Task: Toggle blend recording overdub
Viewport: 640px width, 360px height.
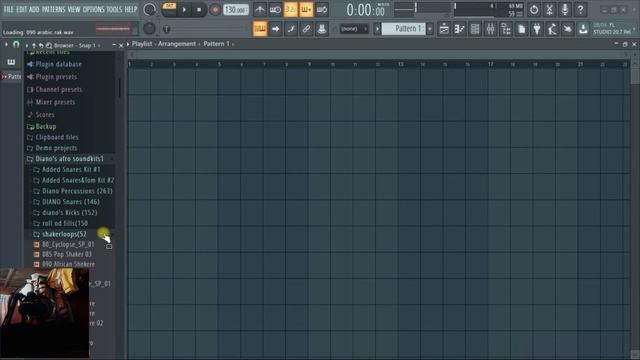Action: coord(306,10)
